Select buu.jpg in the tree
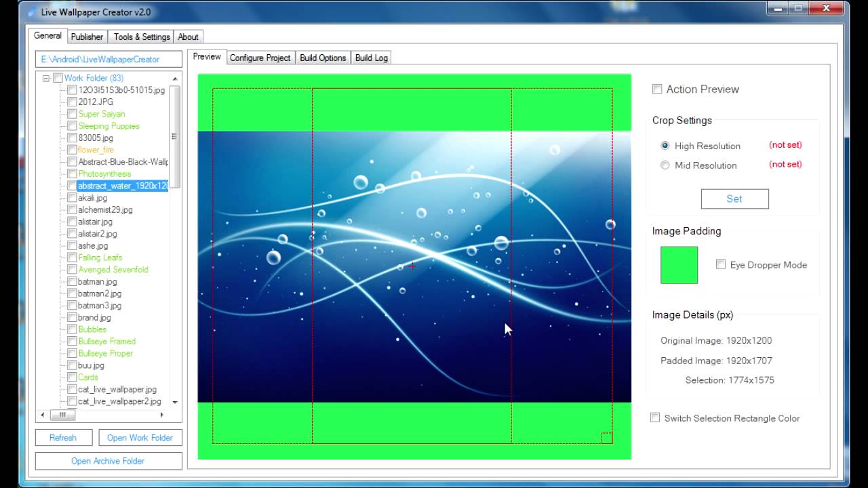 (91, 365)
